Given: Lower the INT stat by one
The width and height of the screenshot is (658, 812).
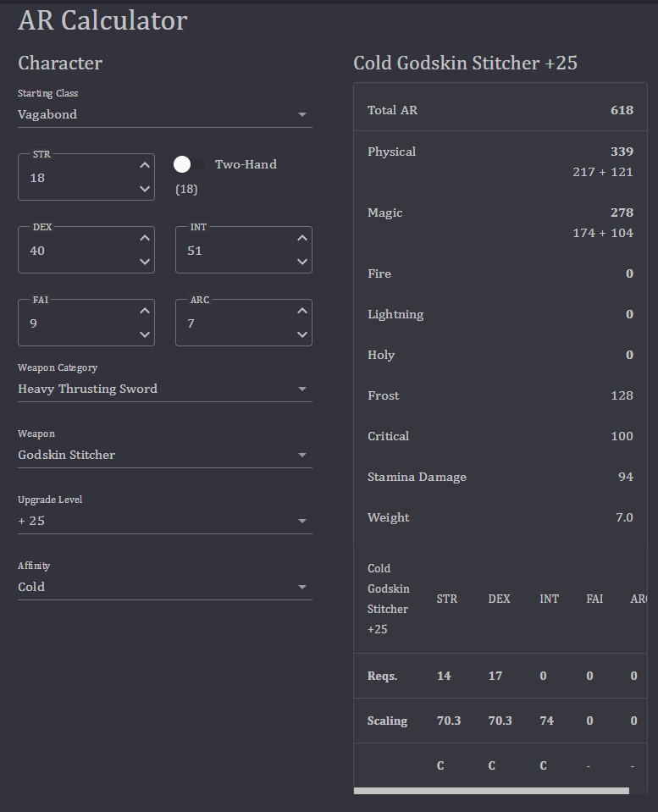Looking at the screenshot, I should pos(302,262).
